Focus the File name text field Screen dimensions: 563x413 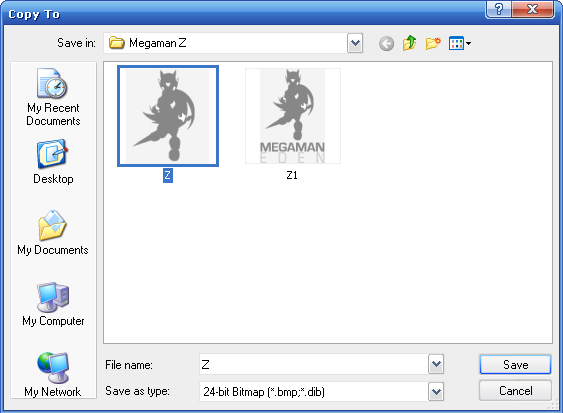click(x=314, y=364)
